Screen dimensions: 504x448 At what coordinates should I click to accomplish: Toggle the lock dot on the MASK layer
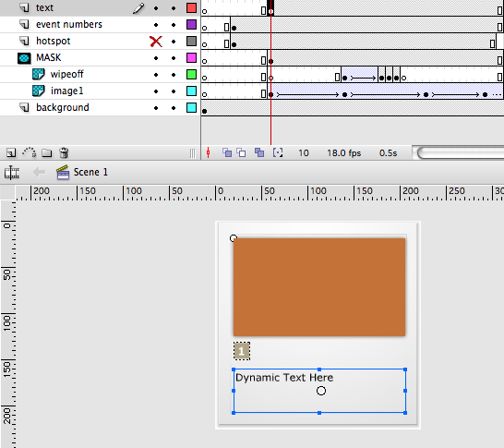pos(174,58)
